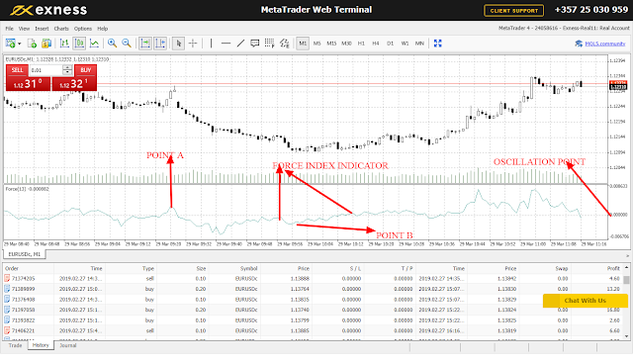Zoom in on the chart

112,44
